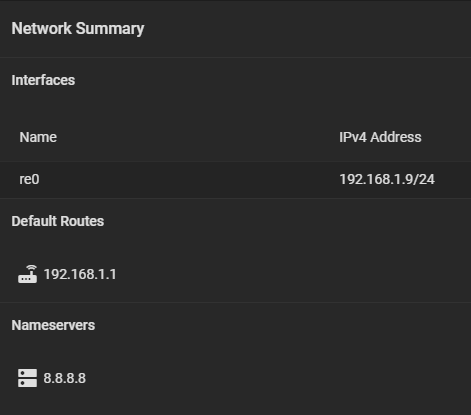This screenshot has height=415, width=471.
Task: Select the 8.8.8.8 nameserver entry
Action: click(65, 378)
